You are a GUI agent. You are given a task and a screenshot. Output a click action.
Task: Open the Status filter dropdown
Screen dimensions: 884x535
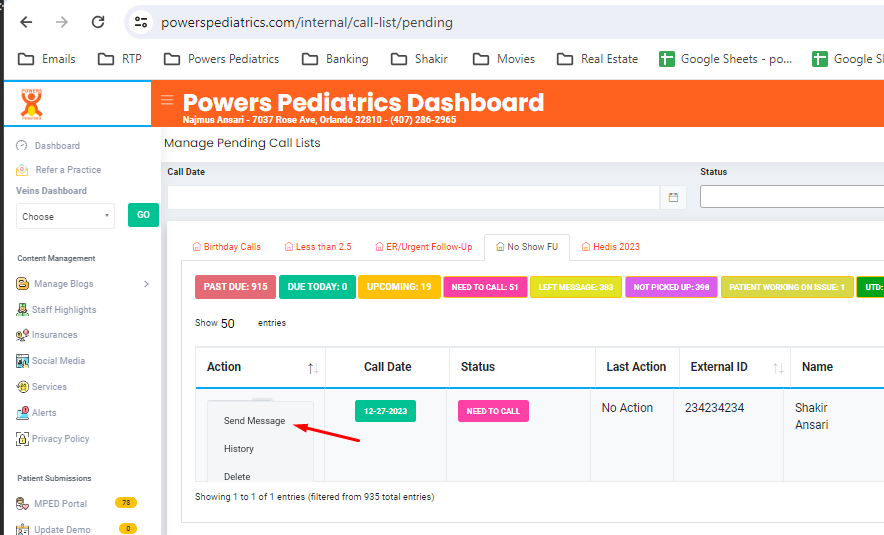pos(791,197)
